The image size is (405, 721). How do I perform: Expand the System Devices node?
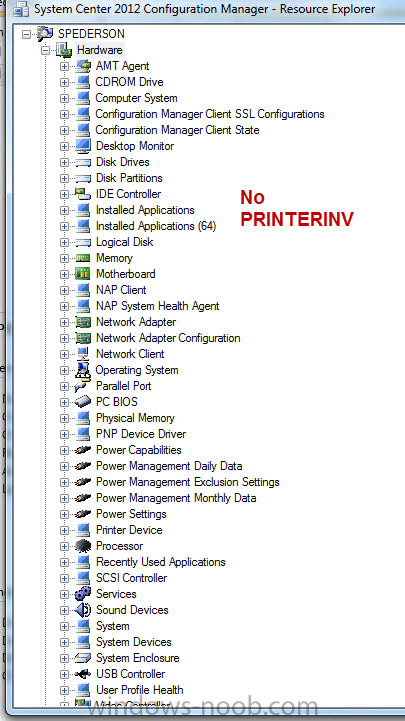(x=64, y=642)
